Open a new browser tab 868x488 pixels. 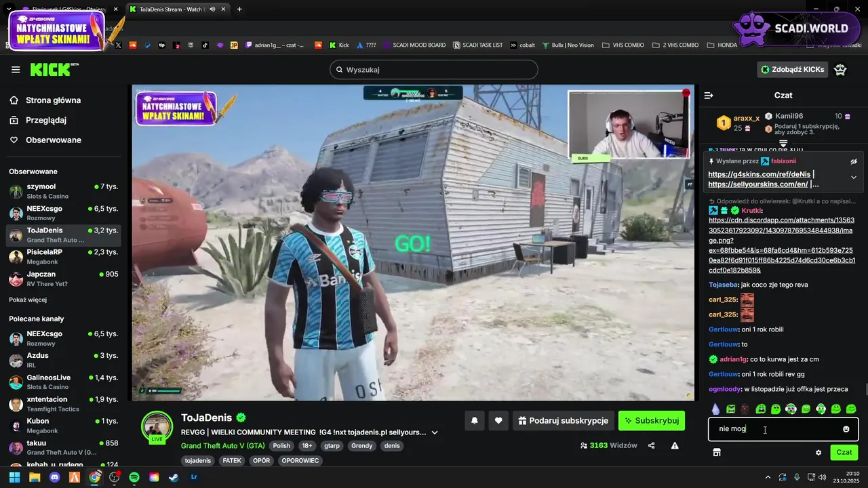239,9
